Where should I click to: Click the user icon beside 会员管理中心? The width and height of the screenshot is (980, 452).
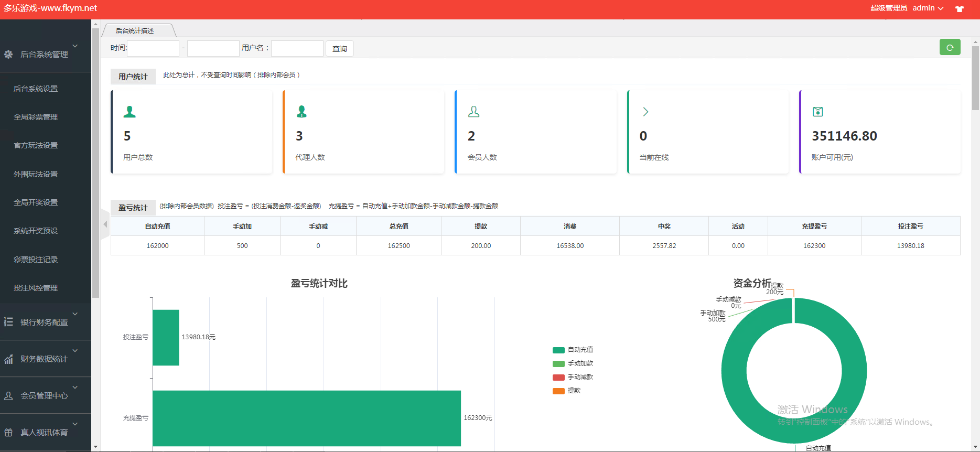click(8, 396)
